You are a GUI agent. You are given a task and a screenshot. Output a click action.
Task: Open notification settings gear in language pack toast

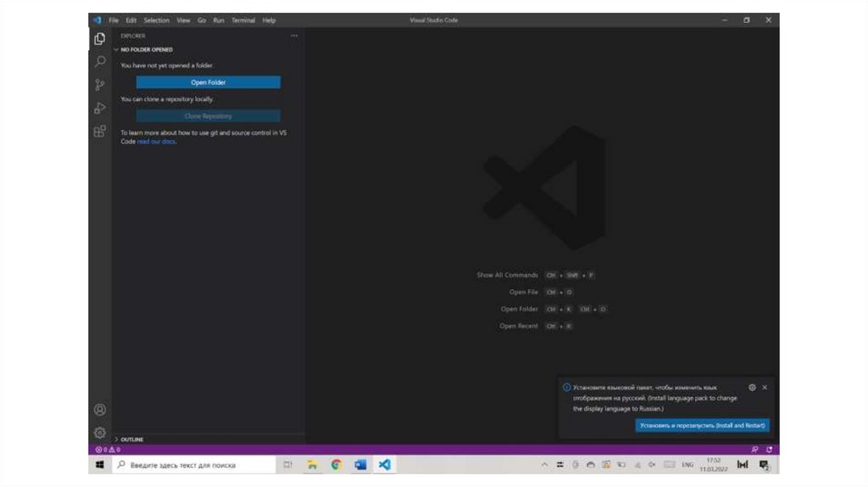[x=752, y=388]
